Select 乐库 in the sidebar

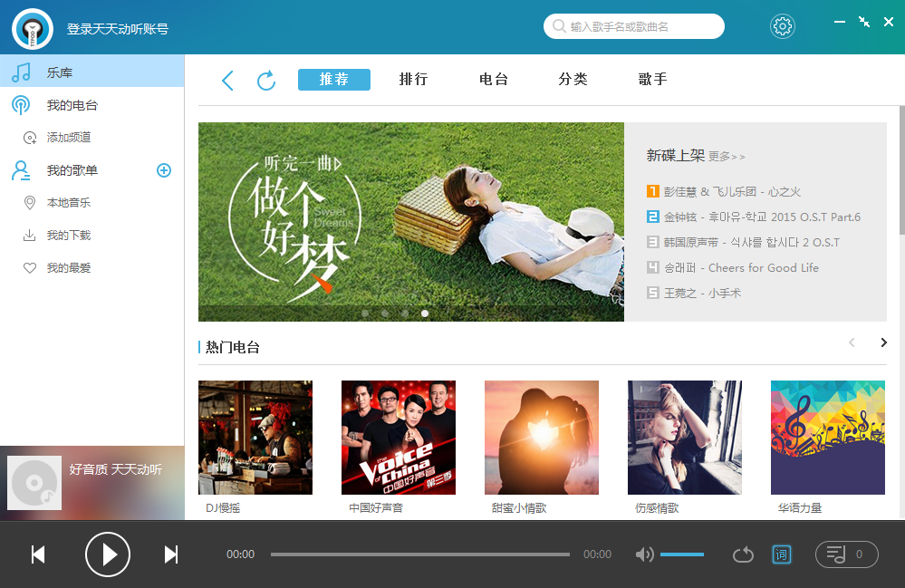(x=91, y=71)
